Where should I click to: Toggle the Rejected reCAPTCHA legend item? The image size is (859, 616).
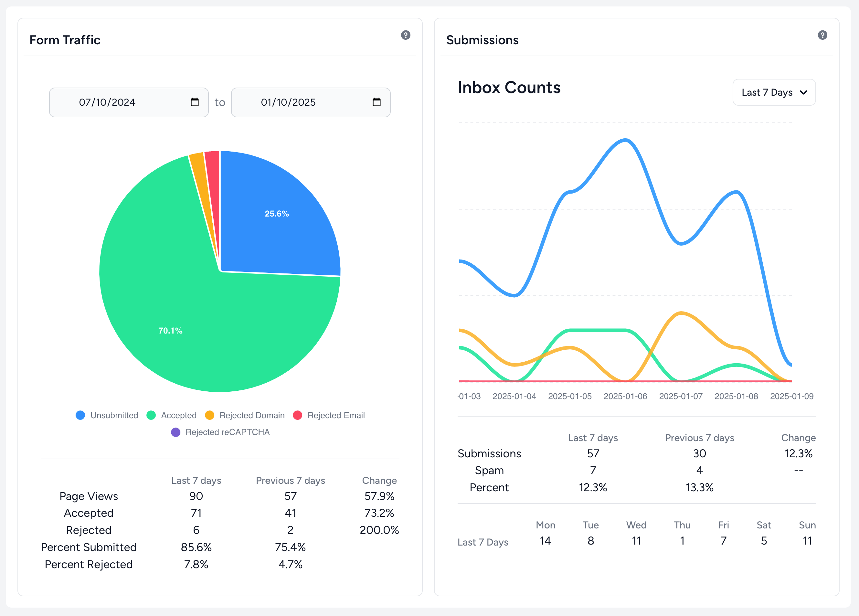(220, 432)
